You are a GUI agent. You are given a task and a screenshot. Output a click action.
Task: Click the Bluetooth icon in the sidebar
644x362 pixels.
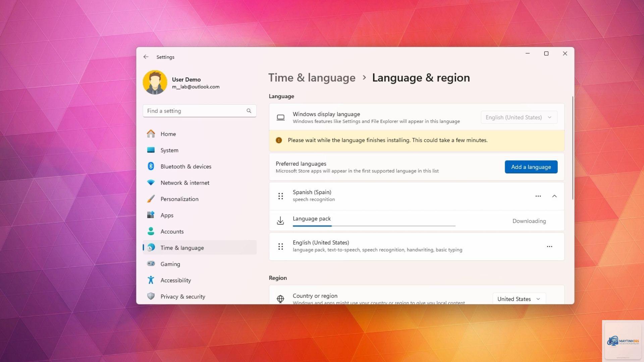point(151,166)
